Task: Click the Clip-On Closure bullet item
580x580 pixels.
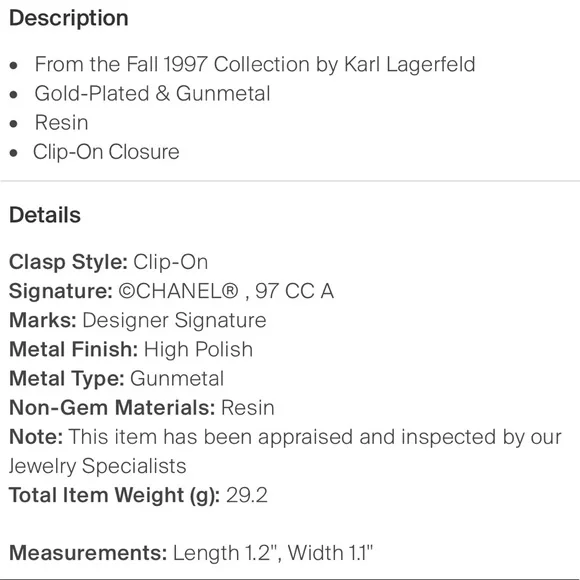Action: coord(107,152)
